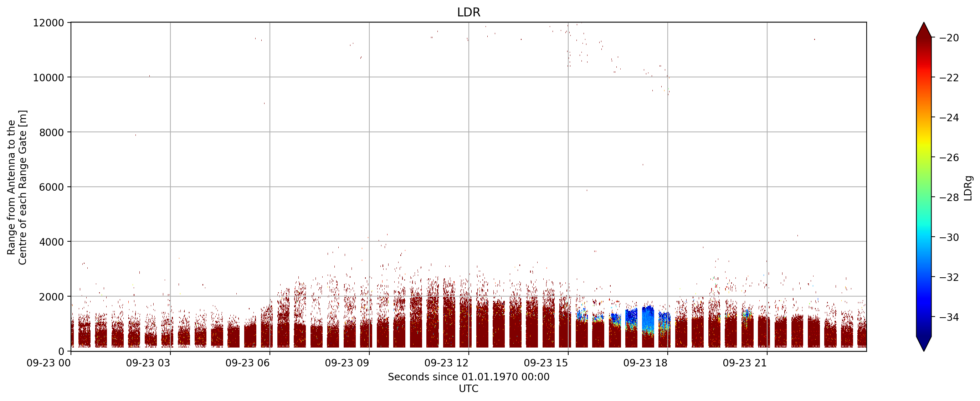Click the colorbar tick label "−30"
Viewport: 980px width, 401px height.
pos(949,237)
